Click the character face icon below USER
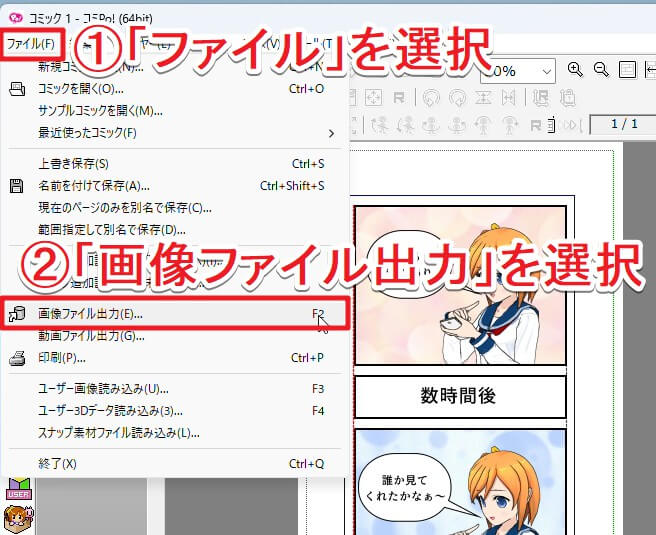Viewport: 656px width, 535px height. 18,519
